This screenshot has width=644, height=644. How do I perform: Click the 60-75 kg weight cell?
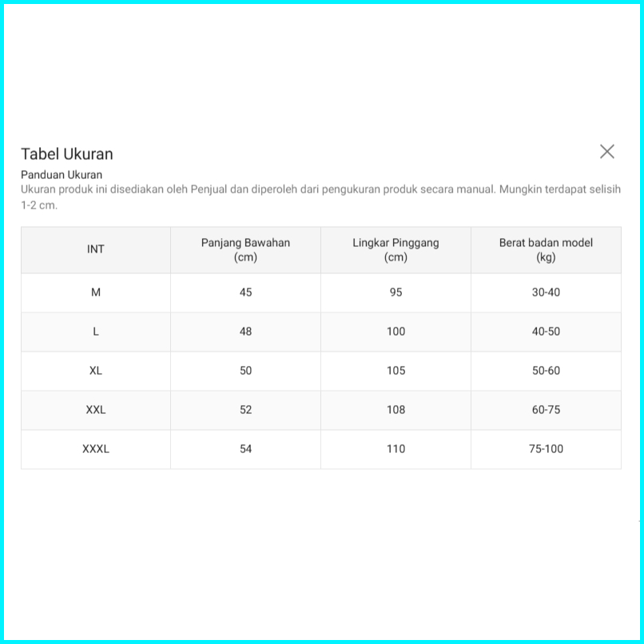point(546,410)
